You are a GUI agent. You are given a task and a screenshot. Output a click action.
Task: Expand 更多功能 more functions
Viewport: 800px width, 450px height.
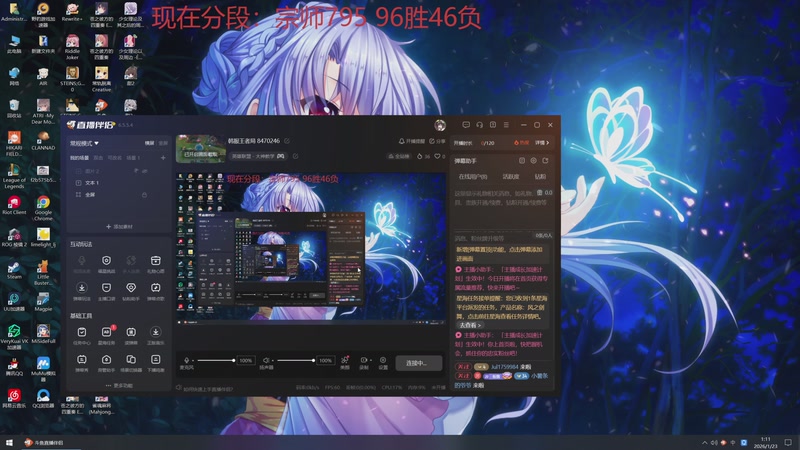tap(119, 386)
